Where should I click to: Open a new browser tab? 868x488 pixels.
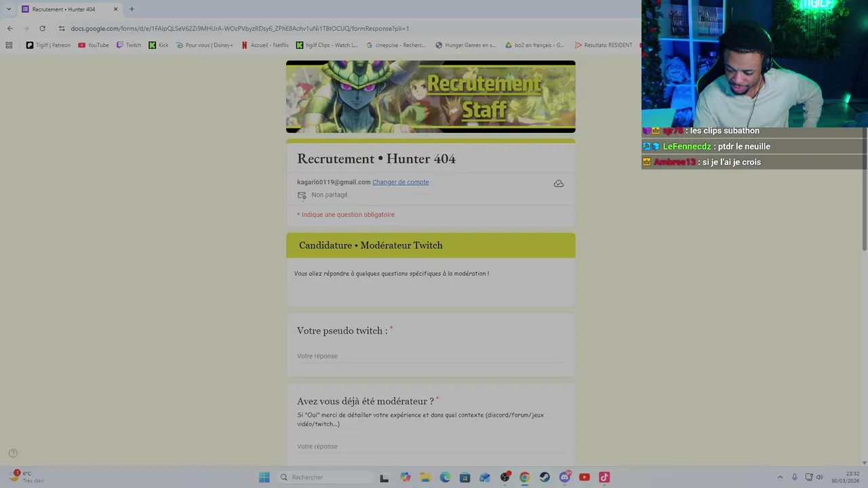[x=132, y=9]
